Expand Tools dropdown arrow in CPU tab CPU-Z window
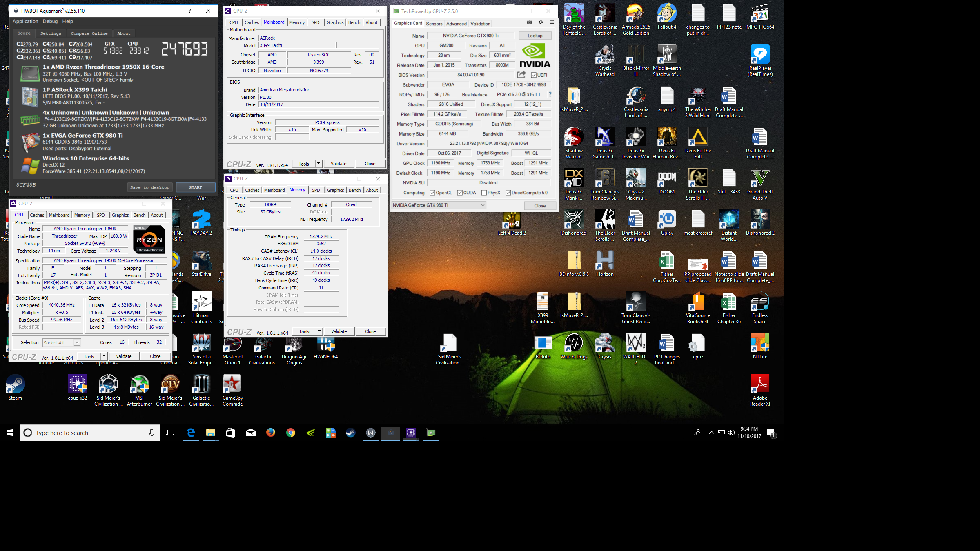 104,356
